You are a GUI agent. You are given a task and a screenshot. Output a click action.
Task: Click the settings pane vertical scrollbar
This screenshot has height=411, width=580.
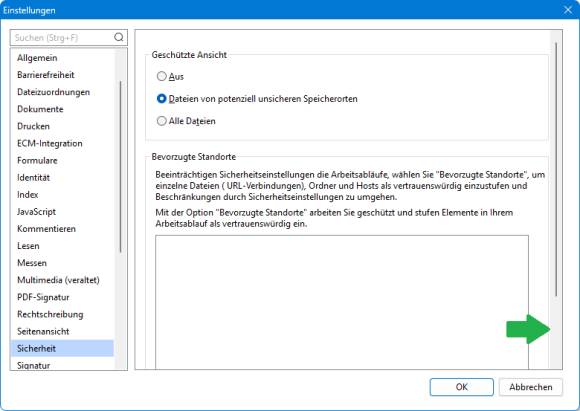(556, 169)
